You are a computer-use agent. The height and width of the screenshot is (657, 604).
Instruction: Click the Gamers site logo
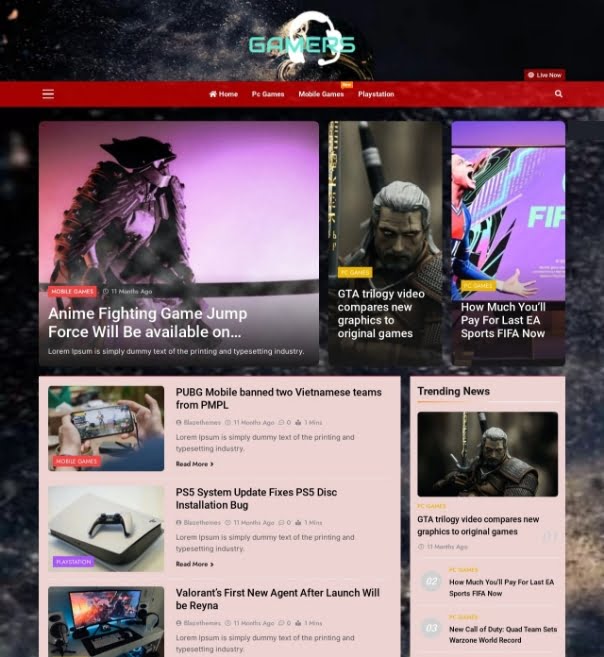pyautogui.click(x=302, y=45)
